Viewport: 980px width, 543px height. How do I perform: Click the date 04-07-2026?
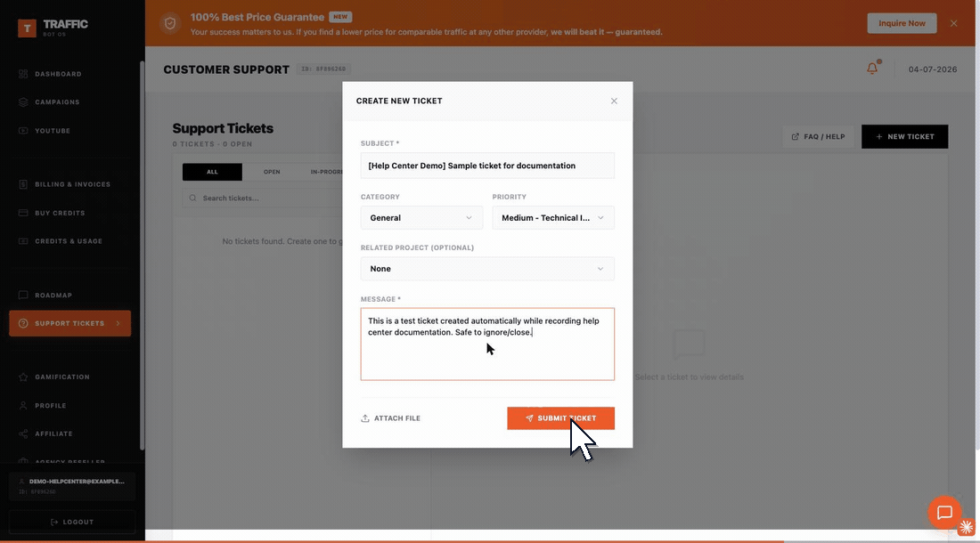[x=933, y=69]
